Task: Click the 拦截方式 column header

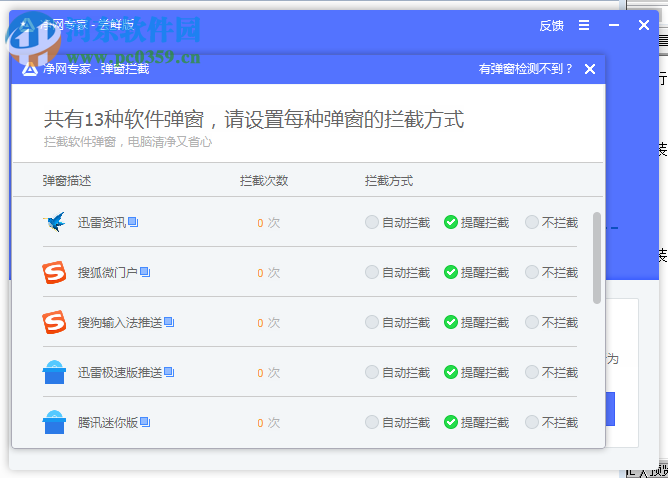Action: pyautogui.click(x=389, y=181)
